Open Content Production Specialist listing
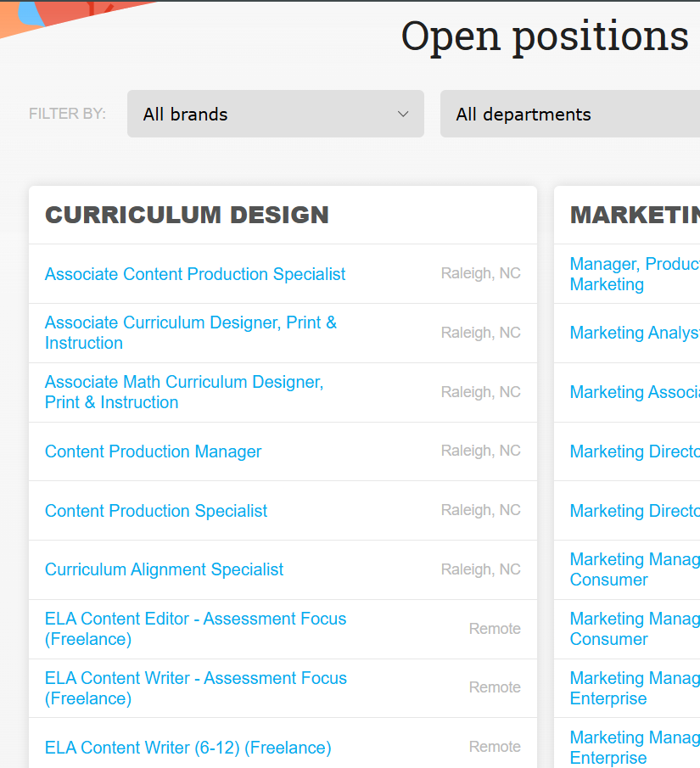Screen dimensions: 700x768 pyautogui.click(x=156, y=511)
